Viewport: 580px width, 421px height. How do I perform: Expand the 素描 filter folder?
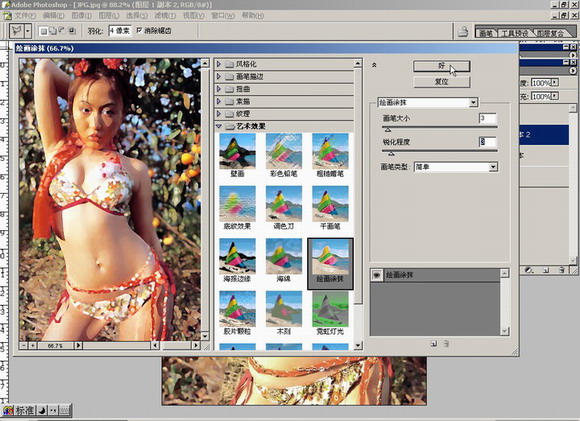[x=218, y=101]
